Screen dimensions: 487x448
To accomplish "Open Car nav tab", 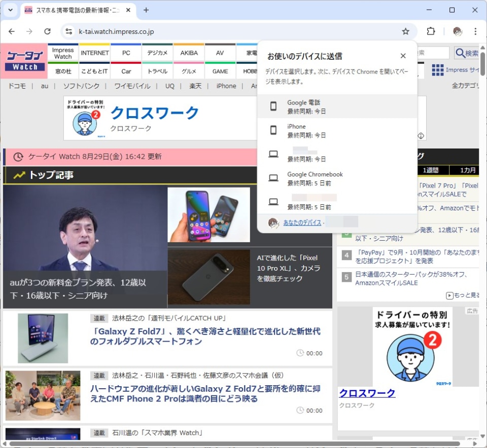I will pos(126,71).
